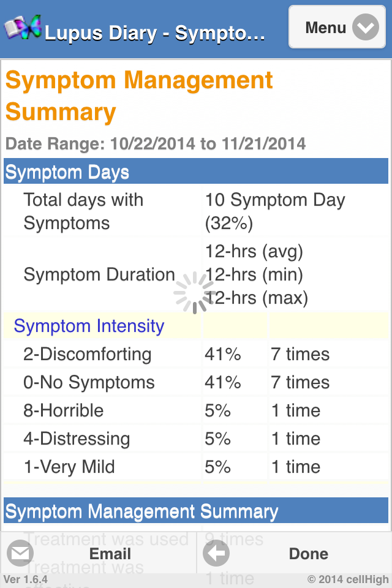Tap the Done back-arrow icon
Screen dimensions: 392x588
point(216,554)
